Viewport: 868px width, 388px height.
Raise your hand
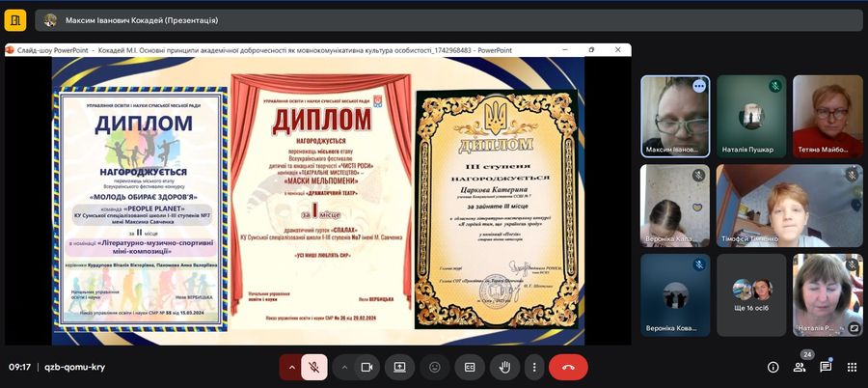503,367
